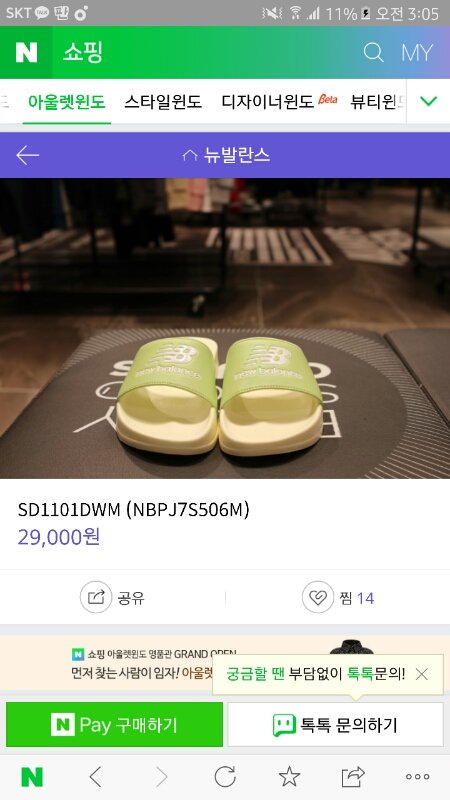Open 아울렛윈도 명품관 GRAND OPEN banner
This screenshot has height=800, width=450.
coord(141,663)
